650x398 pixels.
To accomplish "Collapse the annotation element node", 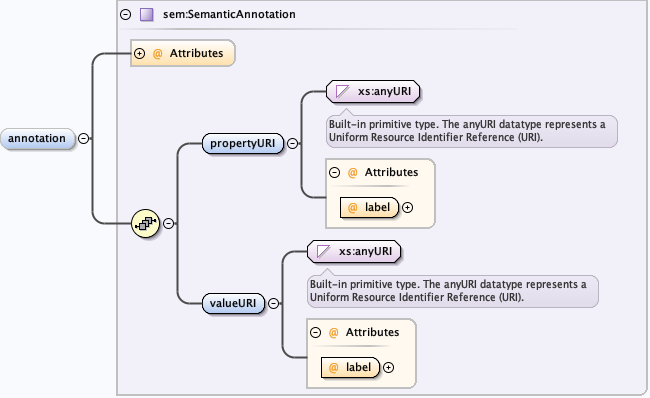I will click(x=83, y=138).
